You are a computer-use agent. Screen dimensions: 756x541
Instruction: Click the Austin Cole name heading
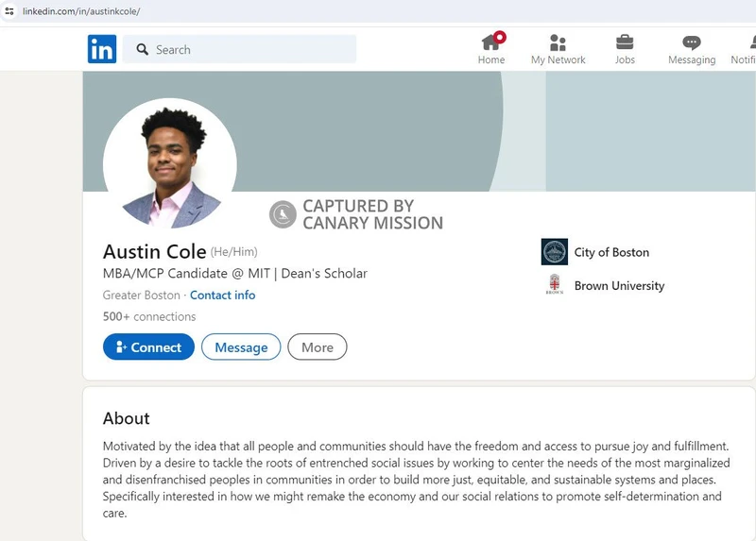[154, 251]
